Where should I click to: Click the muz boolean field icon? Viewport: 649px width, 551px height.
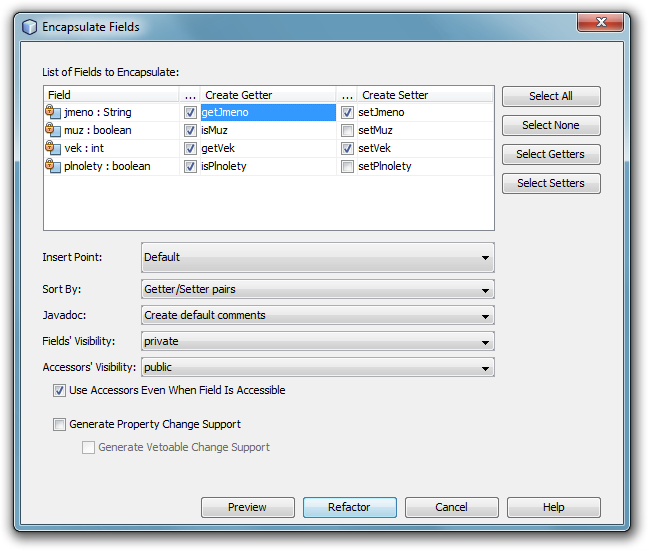pos(53,130)
